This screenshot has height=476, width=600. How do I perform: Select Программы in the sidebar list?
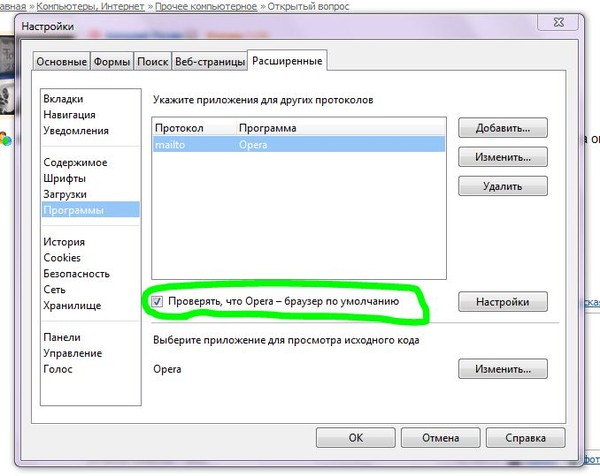(x=91, y=210)
